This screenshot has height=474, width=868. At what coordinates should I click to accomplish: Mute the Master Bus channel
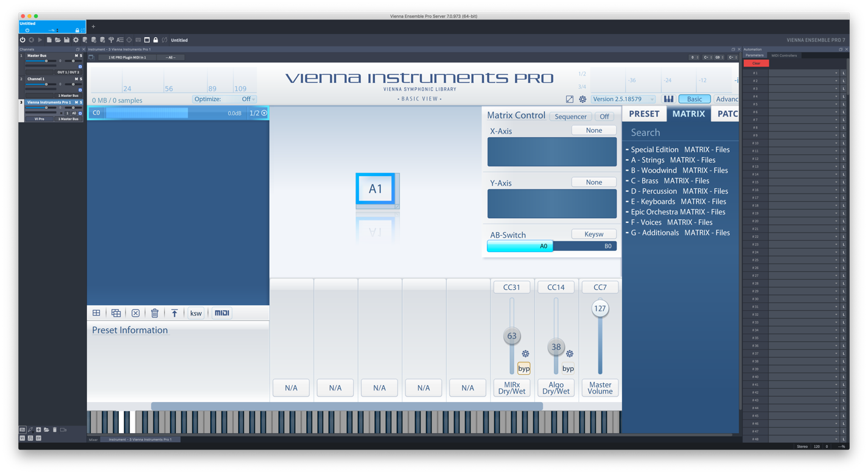[76, 55]
